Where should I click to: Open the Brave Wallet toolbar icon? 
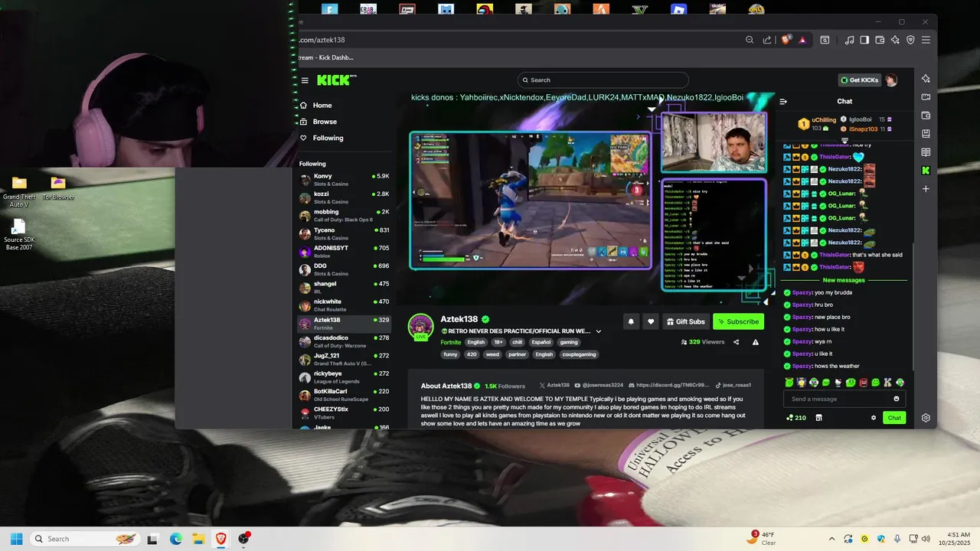(x=880, y=40)
